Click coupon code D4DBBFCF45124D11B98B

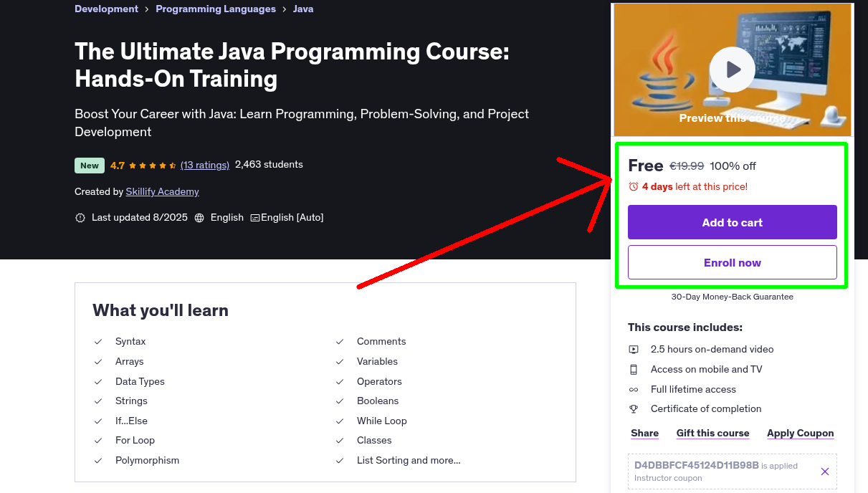697,465
